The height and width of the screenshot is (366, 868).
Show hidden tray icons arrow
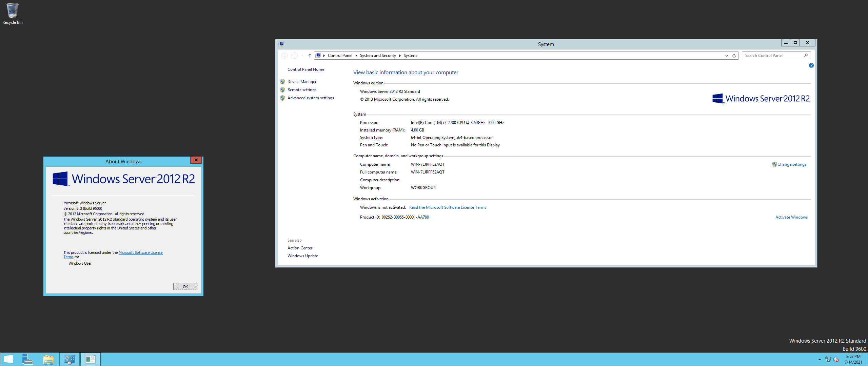(820, 359)
